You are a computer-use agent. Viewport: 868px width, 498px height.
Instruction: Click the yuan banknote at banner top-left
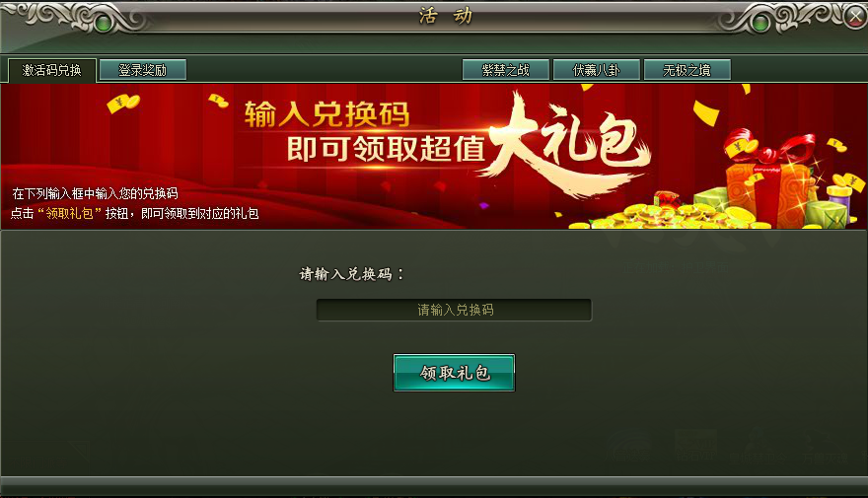tap(123, 103)
